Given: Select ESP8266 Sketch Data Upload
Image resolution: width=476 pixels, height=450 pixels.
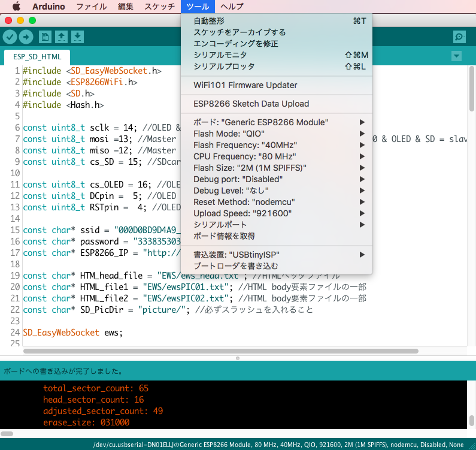Looking at the screenshot, I should coord(277,104).
